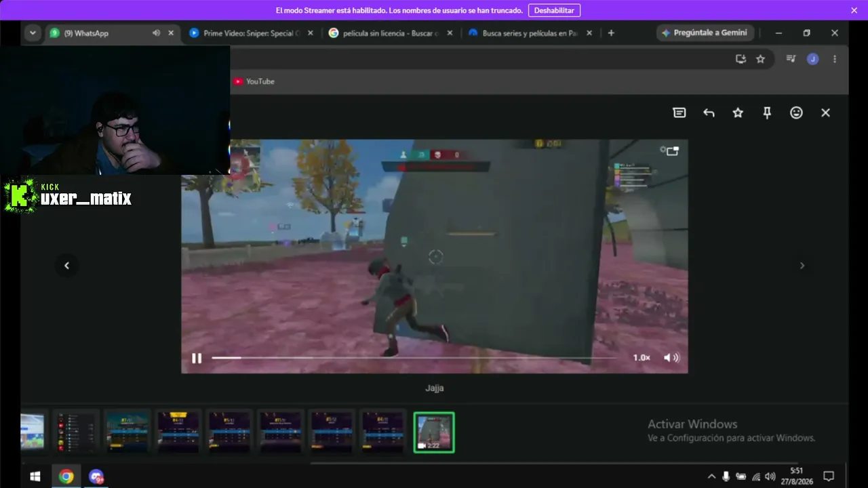Image resolution: width=868 pixels, height=488 pixels.
Task: Close the película sin licencia tab
Action: pos(450,33)
